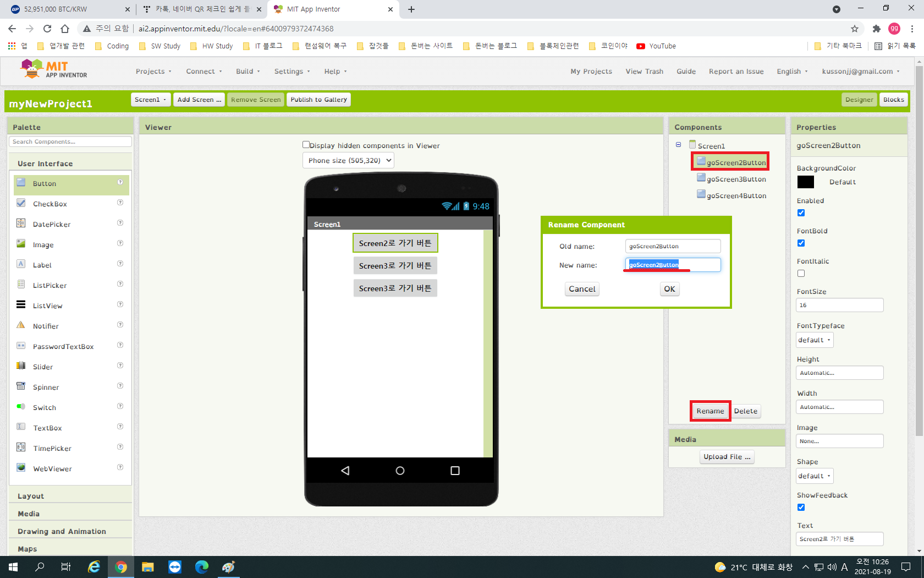Toggle the ShowFeedback property checkbox

[801, 508]
